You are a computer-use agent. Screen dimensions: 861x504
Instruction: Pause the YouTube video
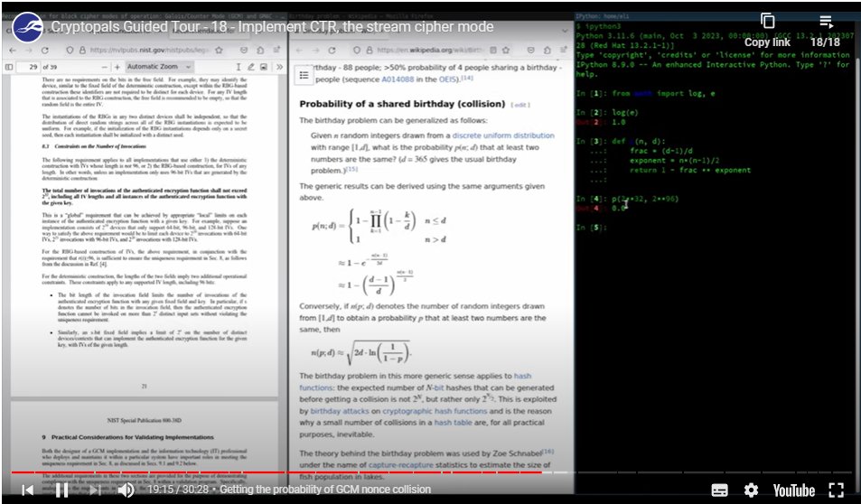coord(62,490)
